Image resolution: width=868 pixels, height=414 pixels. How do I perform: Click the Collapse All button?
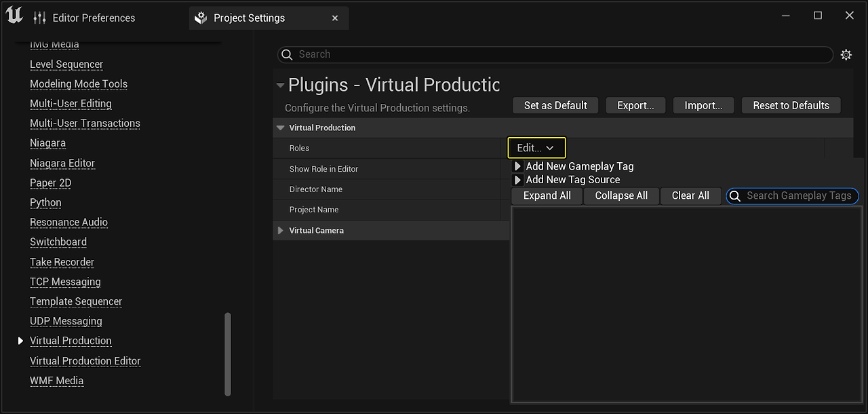pos(621,195)
